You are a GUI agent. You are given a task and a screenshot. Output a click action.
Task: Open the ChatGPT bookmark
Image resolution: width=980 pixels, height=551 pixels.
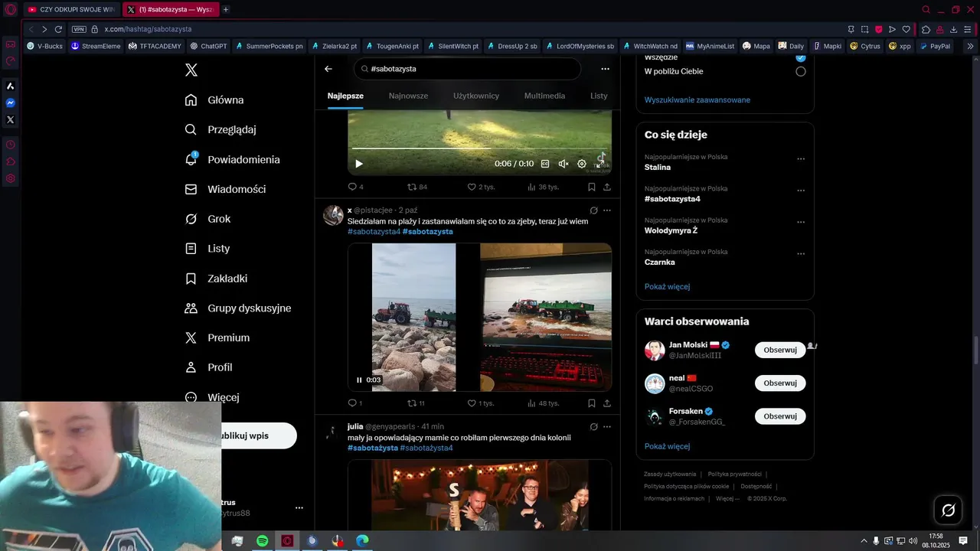coord(208,46)
